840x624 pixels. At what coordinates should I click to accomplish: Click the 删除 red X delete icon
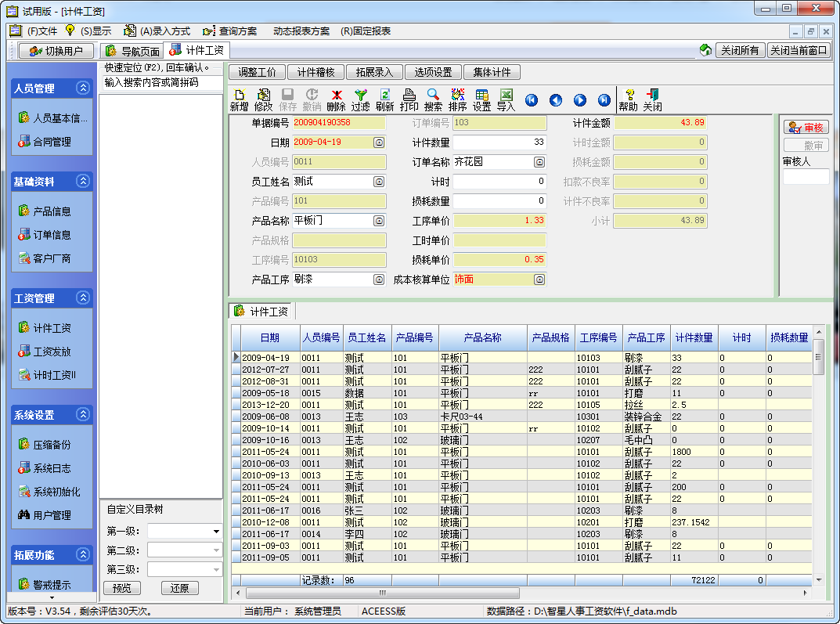pyautogui.click(x=336, y=99)
